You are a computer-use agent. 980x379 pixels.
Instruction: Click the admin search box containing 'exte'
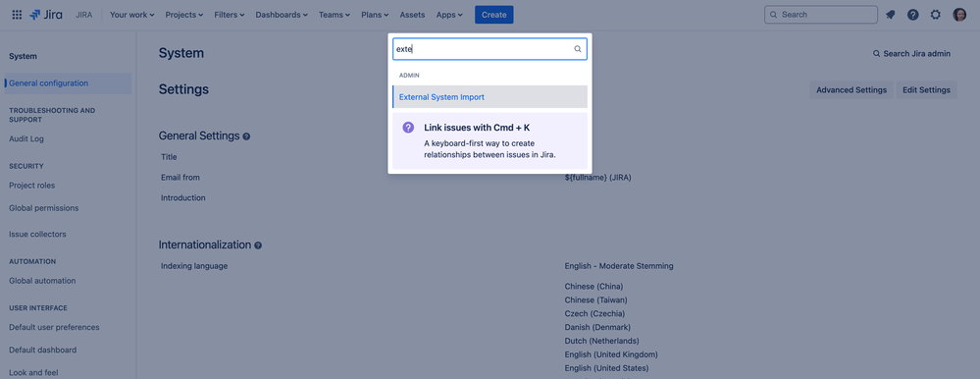click(490, 49)
